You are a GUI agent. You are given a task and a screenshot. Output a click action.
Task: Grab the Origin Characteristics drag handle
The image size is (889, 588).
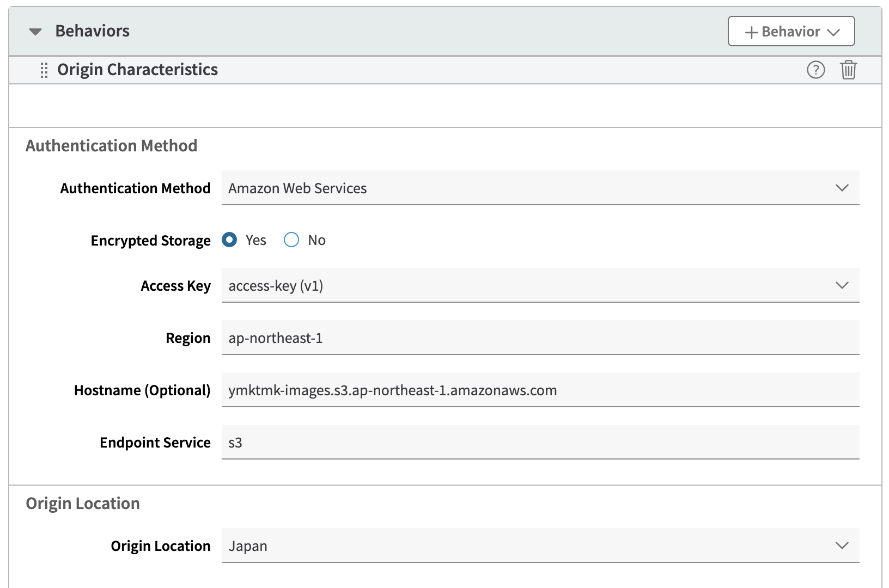44,70
